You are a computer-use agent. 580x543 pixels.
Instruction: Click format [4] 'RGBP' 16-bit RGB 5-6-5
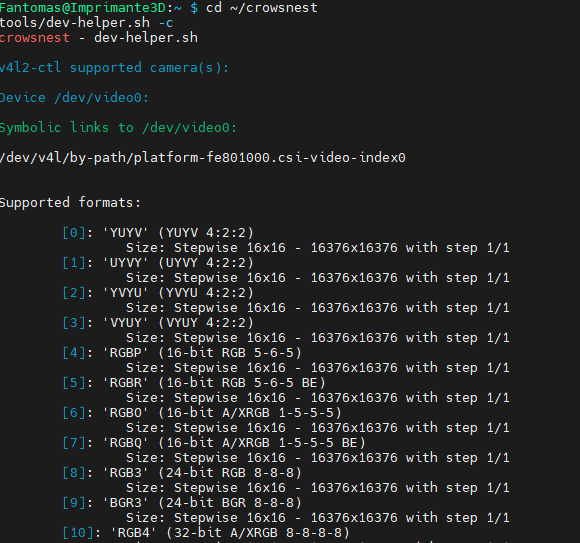[x=182, y=353]
